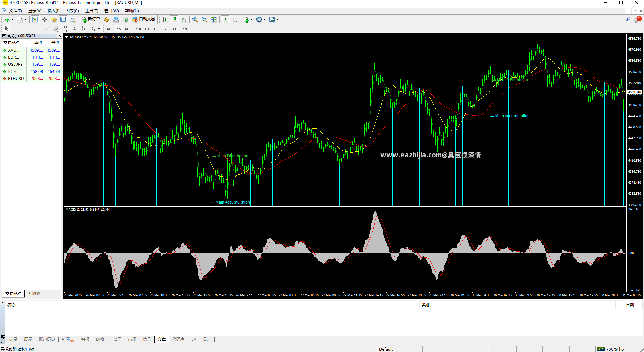Toggle the Terminal panel icon
Screen dimensions: 644x352
pos(63,19)
